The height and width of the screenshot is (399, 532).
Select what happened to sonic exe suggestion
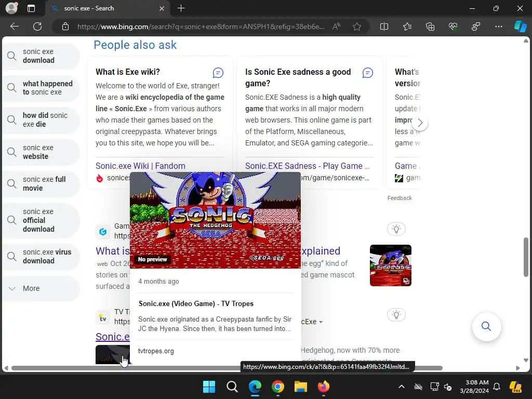[41, 88]
